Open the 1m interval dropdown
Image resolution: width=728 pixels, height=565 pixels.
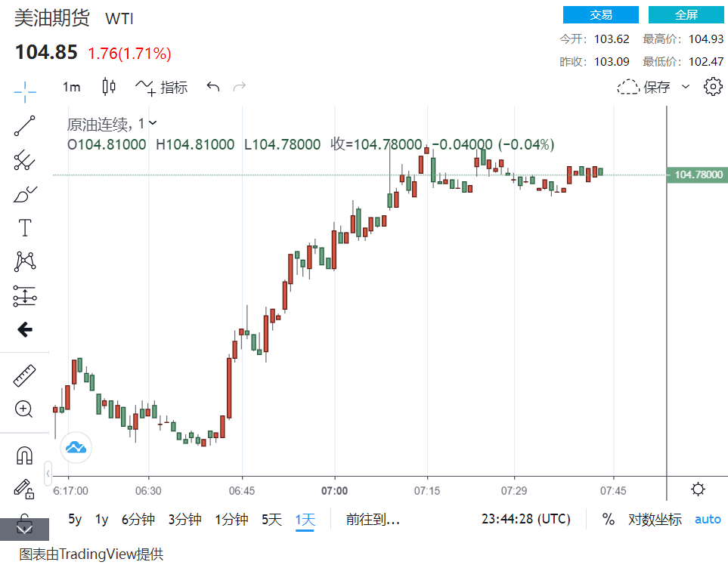tap(71, 87)
